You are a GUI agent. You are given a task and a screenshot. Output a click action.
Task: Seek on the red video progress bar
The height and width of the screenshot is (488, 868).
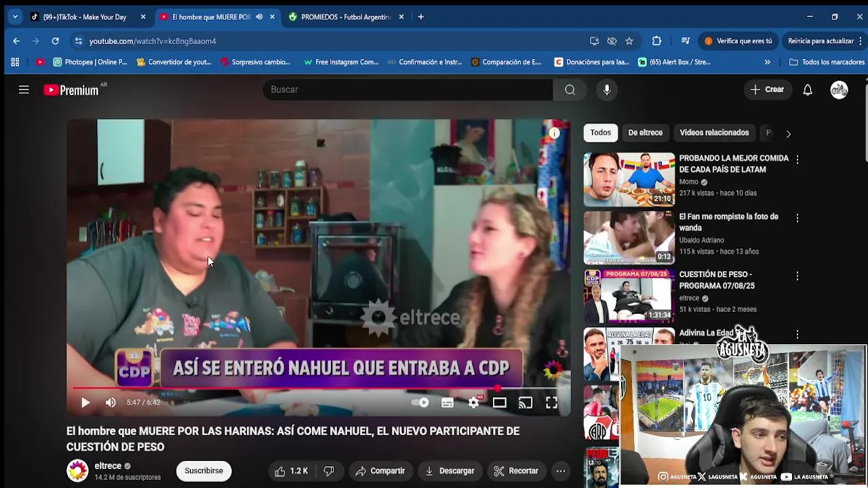(x=319, y=388)
